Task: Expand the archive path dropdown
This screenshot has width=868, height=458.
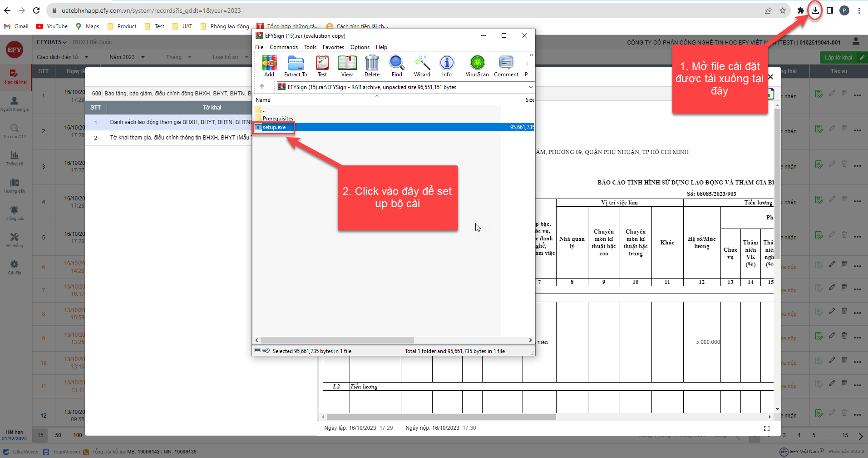Action: [531, 87]
